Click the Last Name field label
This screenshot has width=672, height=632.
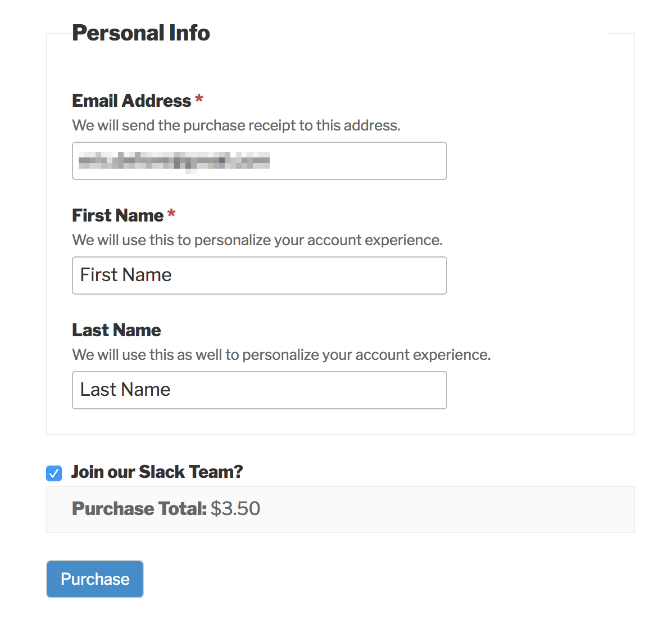coord(116,330)
